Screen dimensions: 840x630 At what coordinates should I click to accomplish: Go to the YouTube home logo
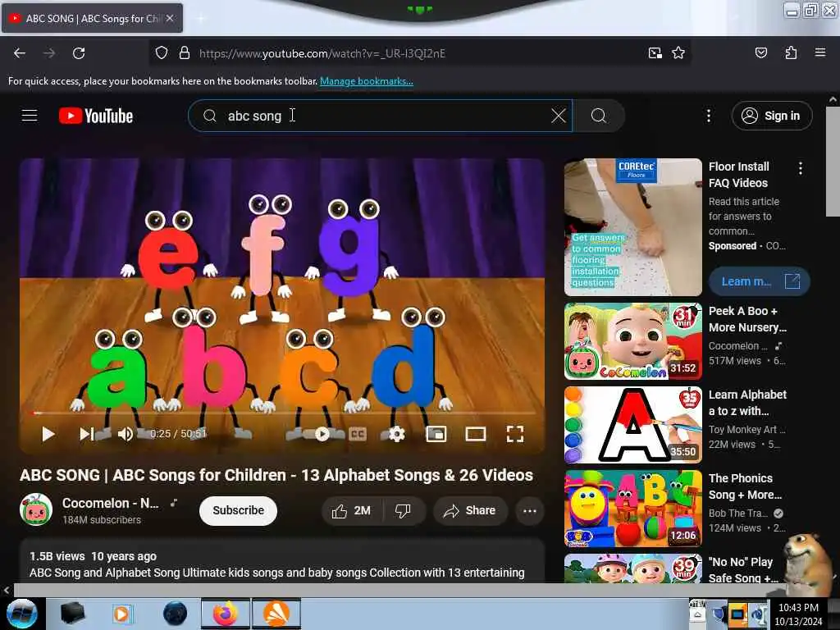tap(96, 116)
